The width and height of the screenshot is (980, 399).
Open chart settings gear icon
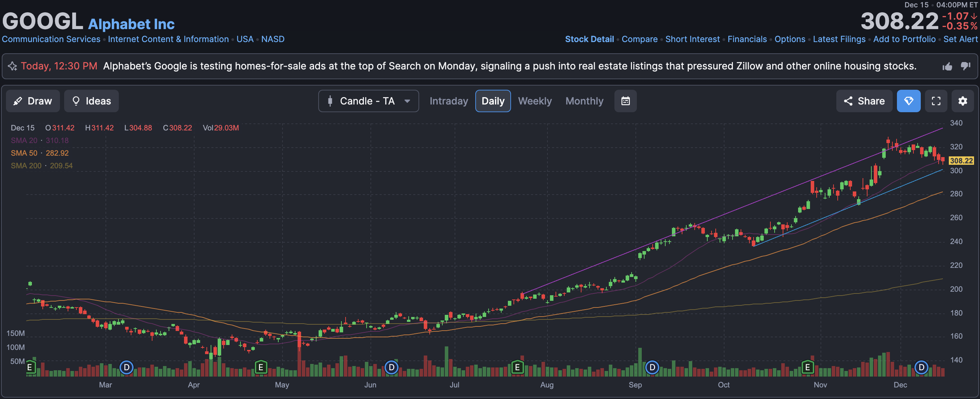tap(962, 101)
